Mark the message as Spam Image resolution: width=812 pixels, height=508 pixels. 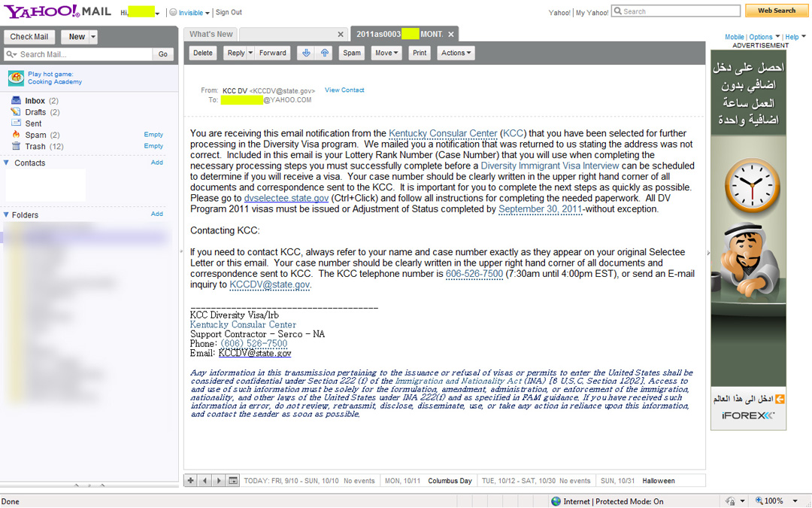(352, 53)
